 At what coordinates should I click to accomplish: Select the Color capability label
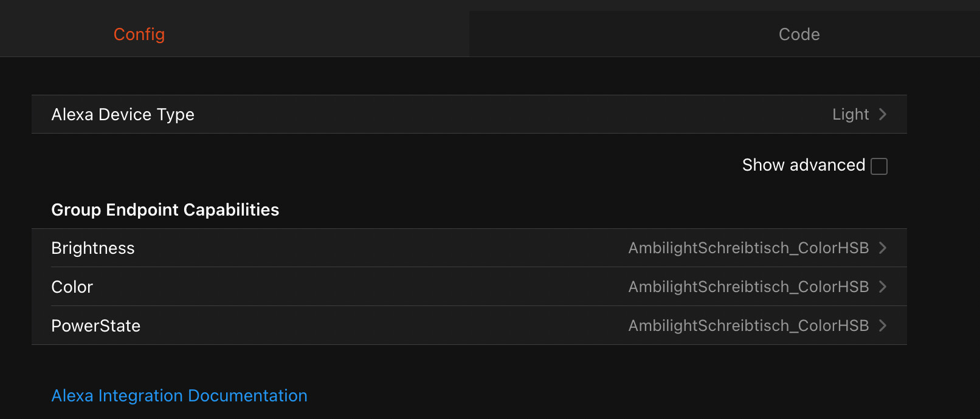coord(72,287)
